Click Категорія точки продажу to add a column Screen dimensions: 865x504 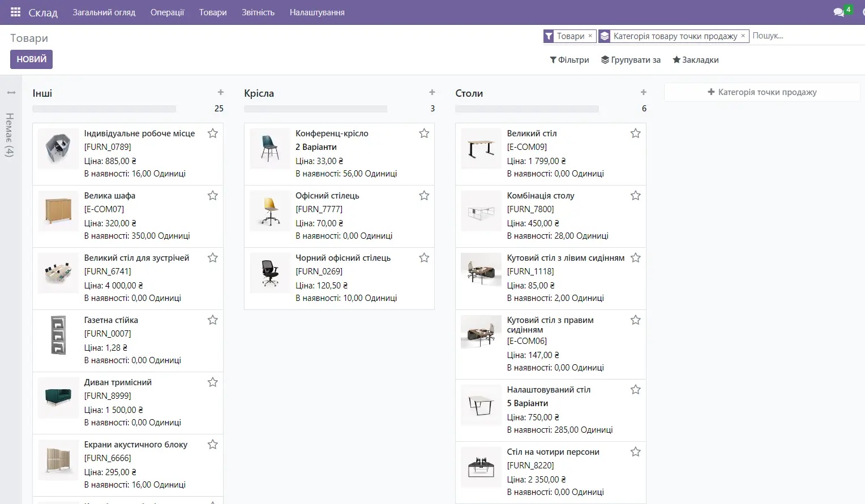[x=761, y=92]
